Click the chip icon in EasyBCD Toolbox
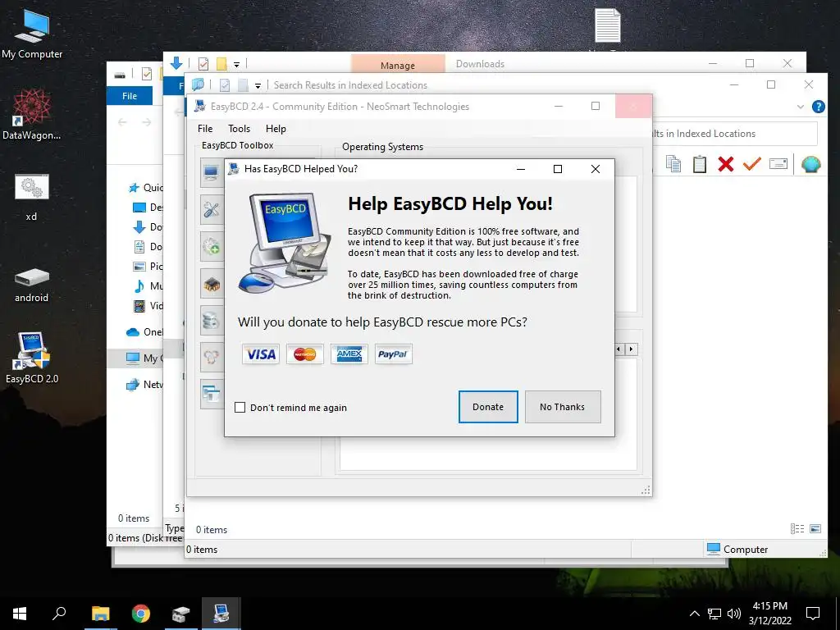The width and height of the screenshot is (840, 630). (x=211, y=284)
